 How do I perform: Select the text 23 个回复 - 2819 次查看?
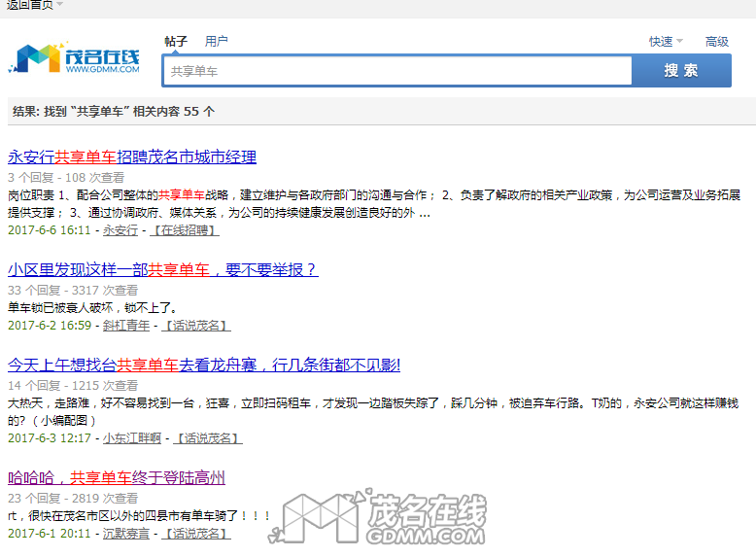pos(73,499)
